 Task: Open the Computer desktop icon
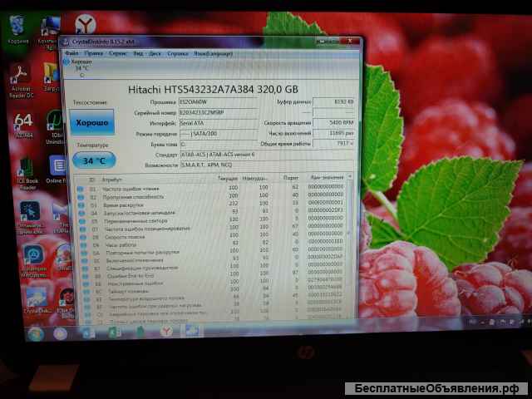[51, 32]
